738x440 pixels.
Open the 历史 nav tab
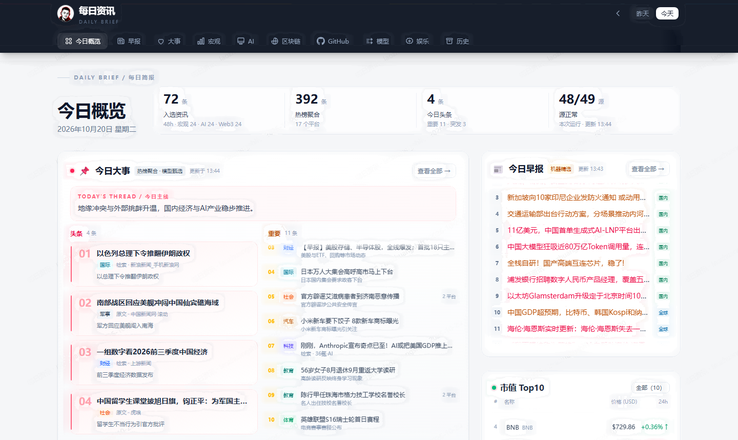(457, 41)
